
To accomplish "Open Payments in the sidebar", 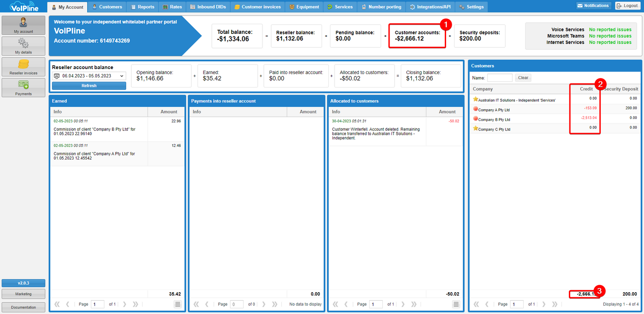I will click(x=23, y=88).
